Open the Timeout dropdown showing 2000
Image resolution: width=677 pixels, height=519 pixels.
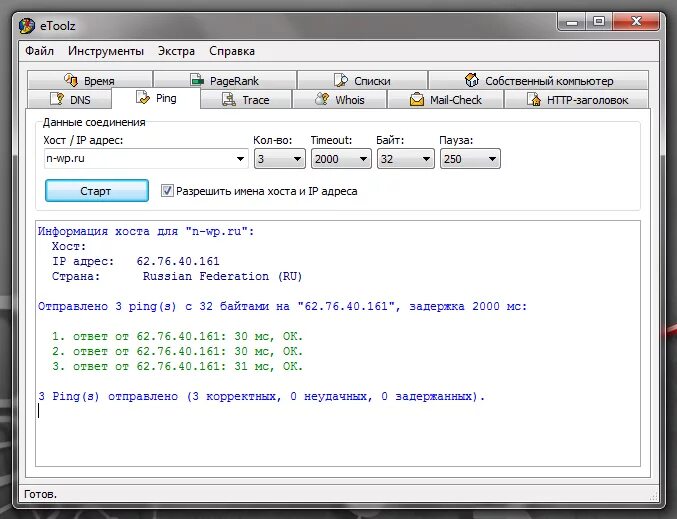pos(341,159)
